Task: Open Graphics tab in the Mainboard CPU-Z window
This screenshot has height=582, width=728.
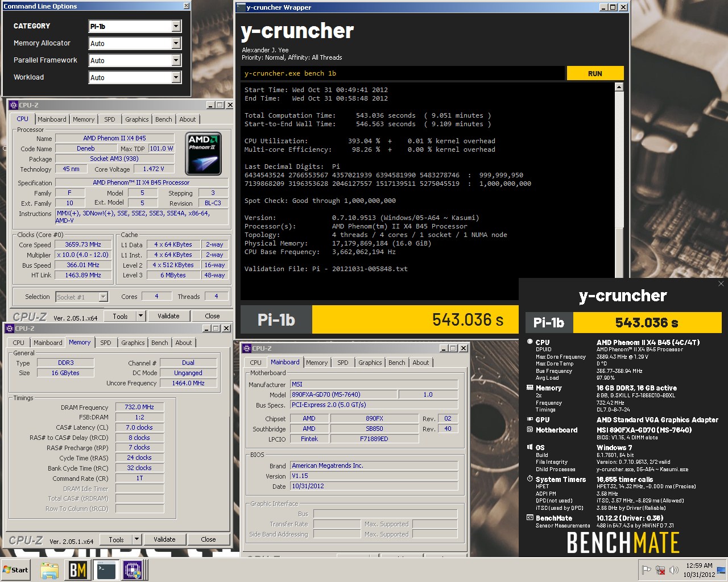Action: click(370, 363)
